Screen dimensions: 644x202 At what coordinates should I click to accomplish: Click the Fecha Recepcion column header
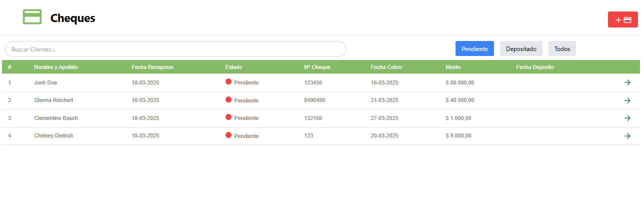coord(152,67)
